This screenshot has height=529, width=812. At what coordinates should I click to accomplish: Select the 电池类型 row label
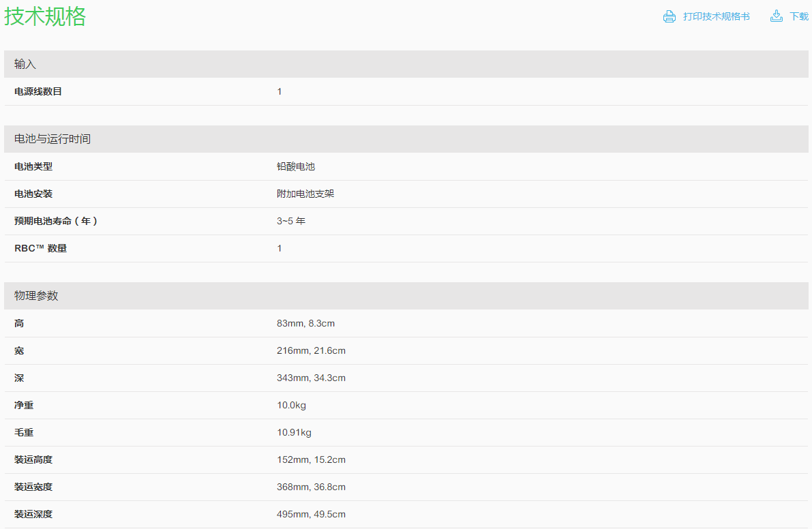[x=33, y=166]
